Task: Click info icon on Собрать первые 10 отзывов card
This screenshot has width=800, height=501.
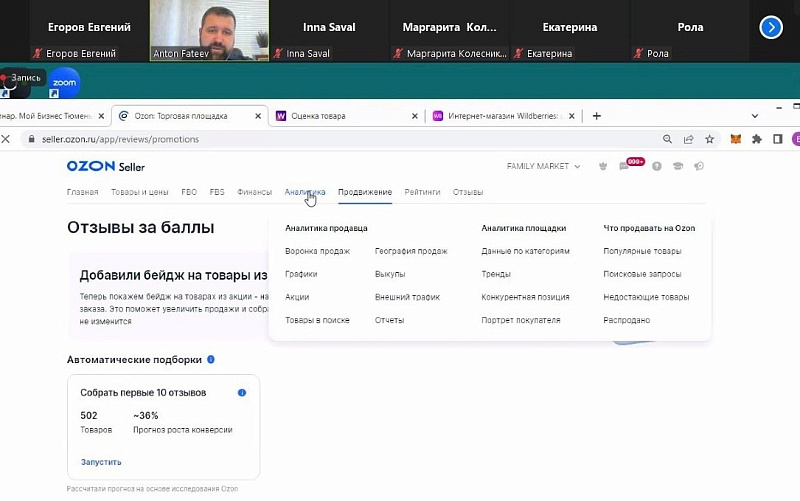Action: (242, 392)
